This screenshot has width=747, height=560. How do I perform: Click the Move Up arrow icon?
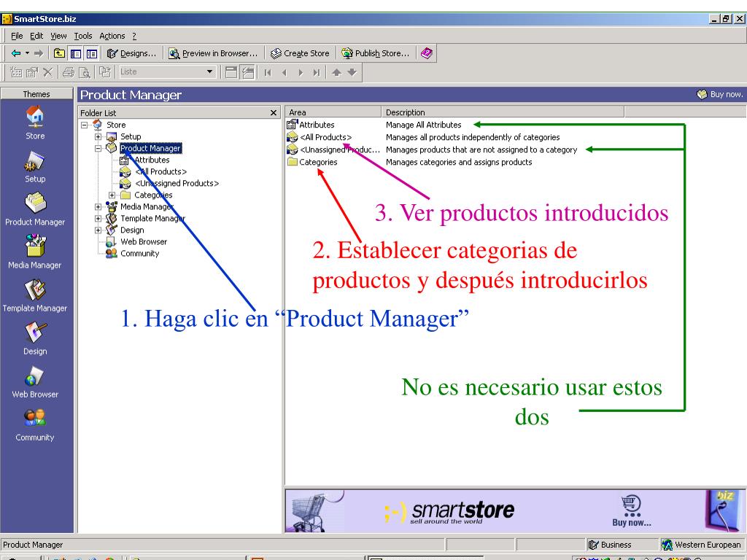pyautogui.click(x=336, y=72)
